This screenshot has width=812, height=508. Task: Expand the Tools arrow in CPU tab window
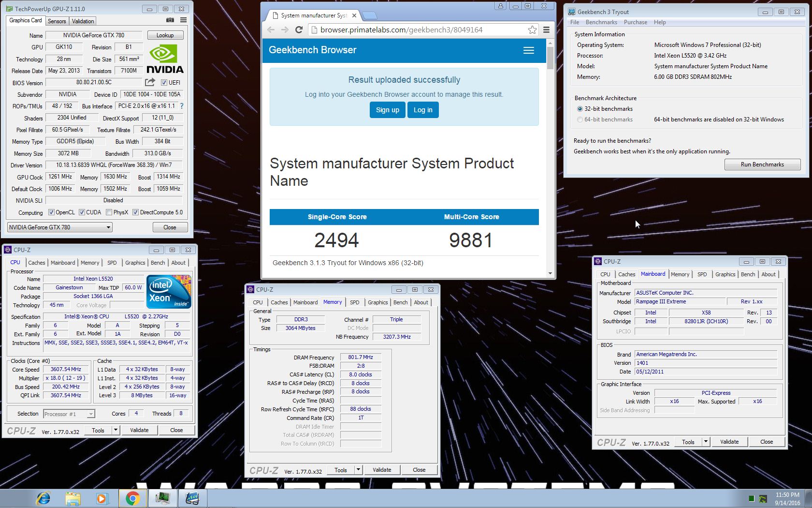tap(116, 430)
